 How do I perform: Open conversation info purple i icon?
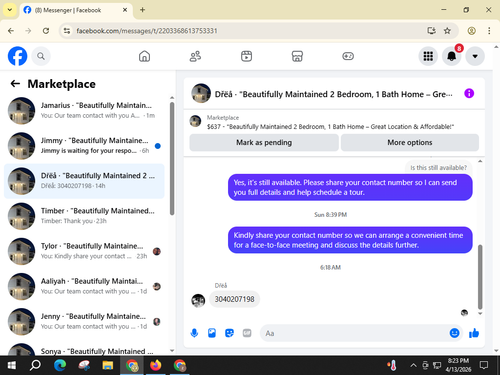[469, 93]
